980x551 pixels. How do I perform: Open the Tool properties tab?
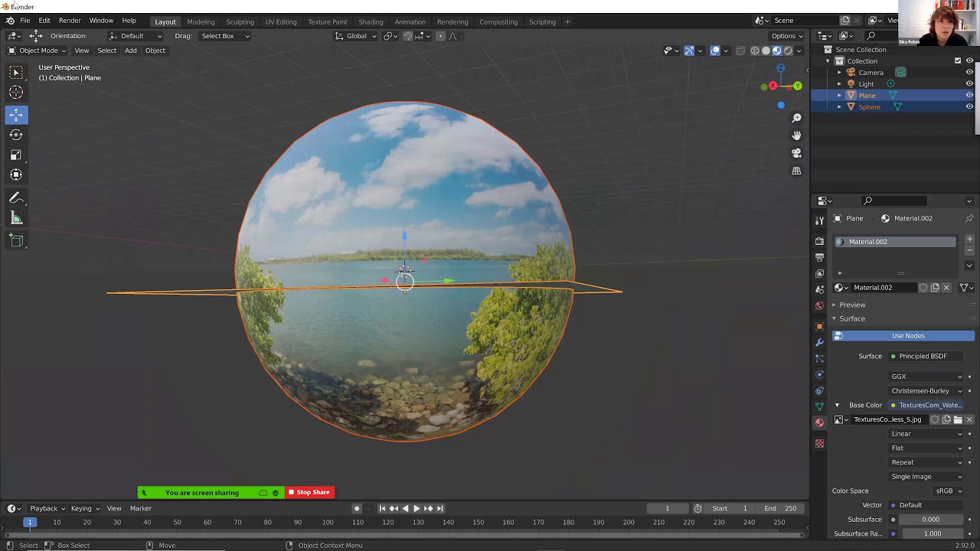pos(819,220)
